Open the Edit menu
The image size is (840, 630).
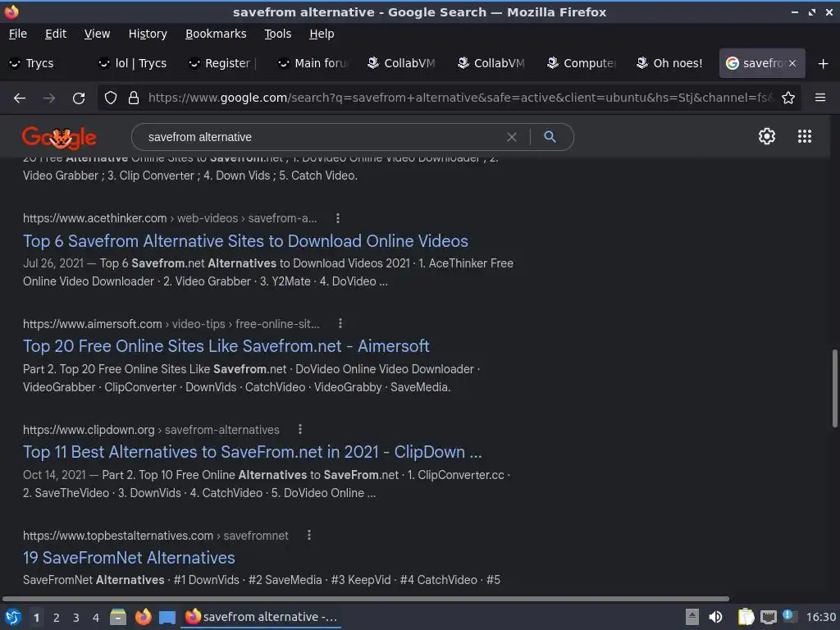point(56,34)
